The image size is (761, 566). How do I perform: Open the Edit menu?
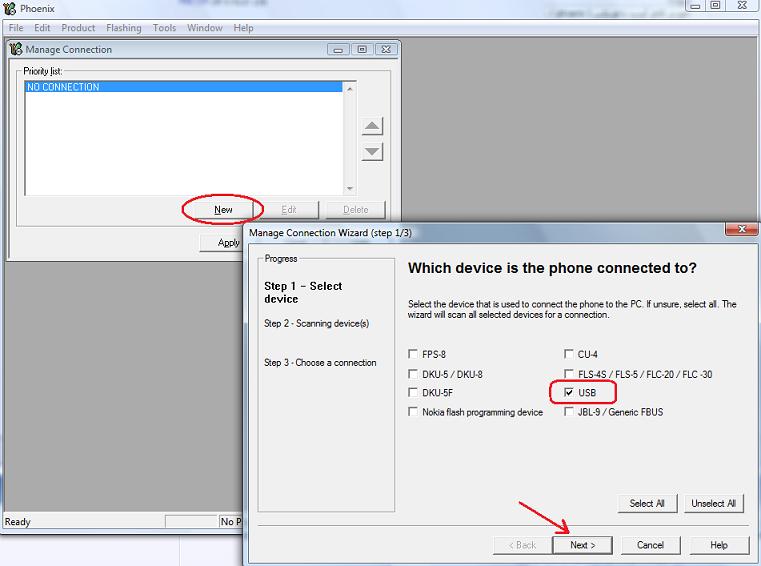click(42, 28)
